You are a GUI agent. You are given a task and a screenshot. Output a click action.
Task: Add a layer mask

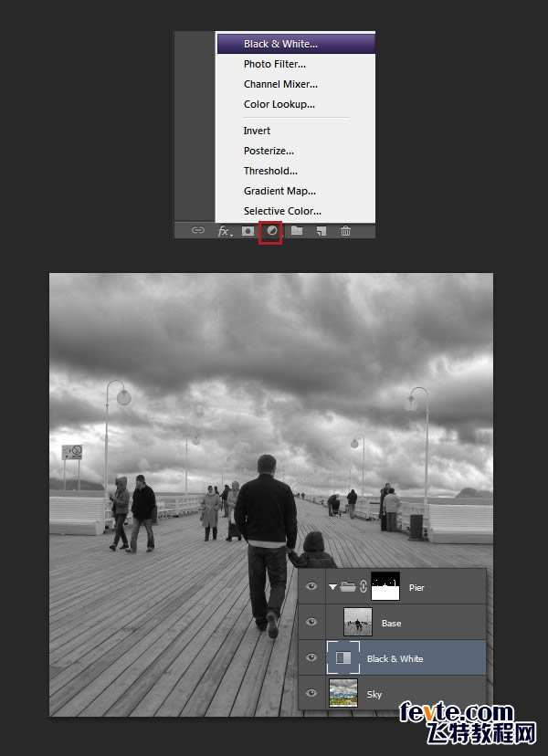248,231
